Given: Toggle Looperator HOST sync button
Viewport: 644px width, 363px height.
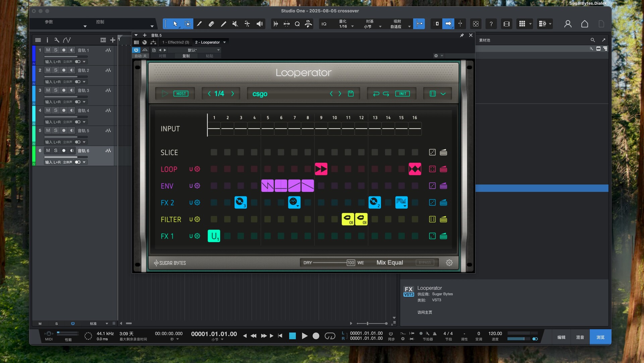Looking at the screenshot, I should click(181, 94).
